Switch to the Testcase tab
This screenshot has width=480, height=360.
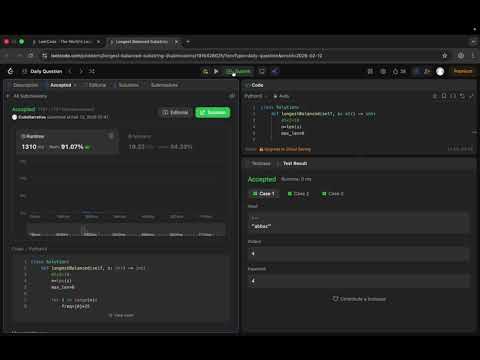[x=260, y=163]
